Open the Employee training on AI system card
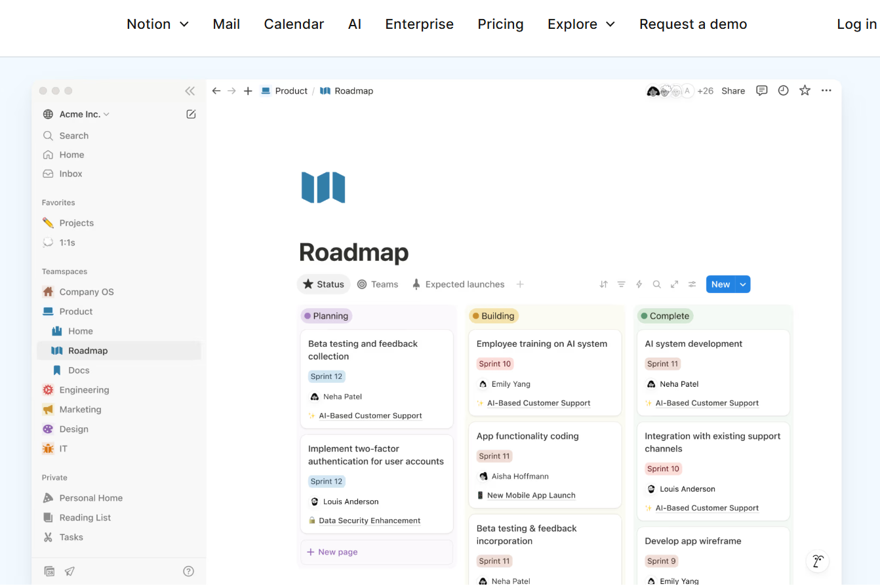 pos(545,372)
